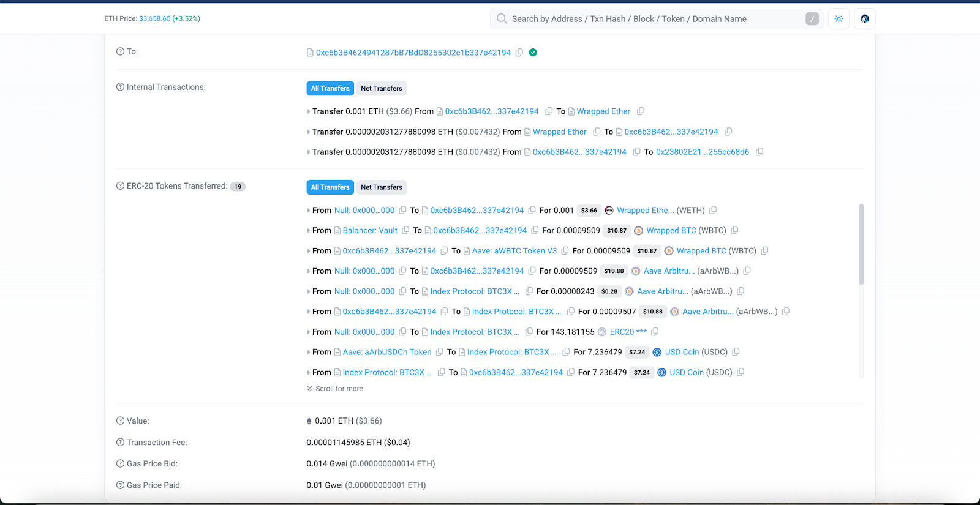Open the To address 0xc6b3B4624941287bB7BdD8255302c1b337e42194 link
This screenshot has width=980, height=505.
pos(413,53)
